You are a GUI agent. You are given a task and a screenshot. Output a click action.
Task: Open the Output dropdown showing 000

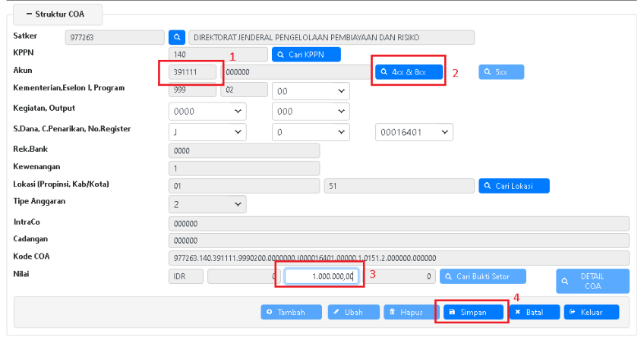pyautogui.click(x=311, y=111)
